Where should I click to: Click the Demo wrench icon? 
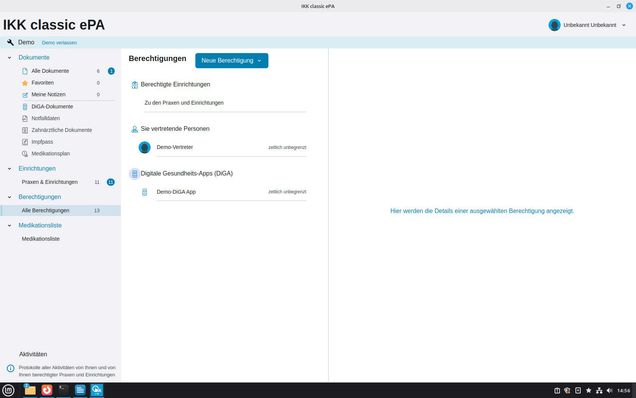10,42
